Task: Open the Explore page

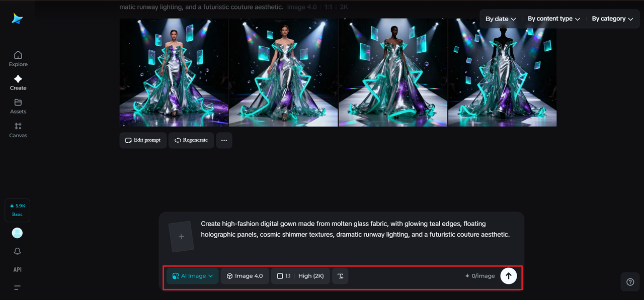Action: 18,58
